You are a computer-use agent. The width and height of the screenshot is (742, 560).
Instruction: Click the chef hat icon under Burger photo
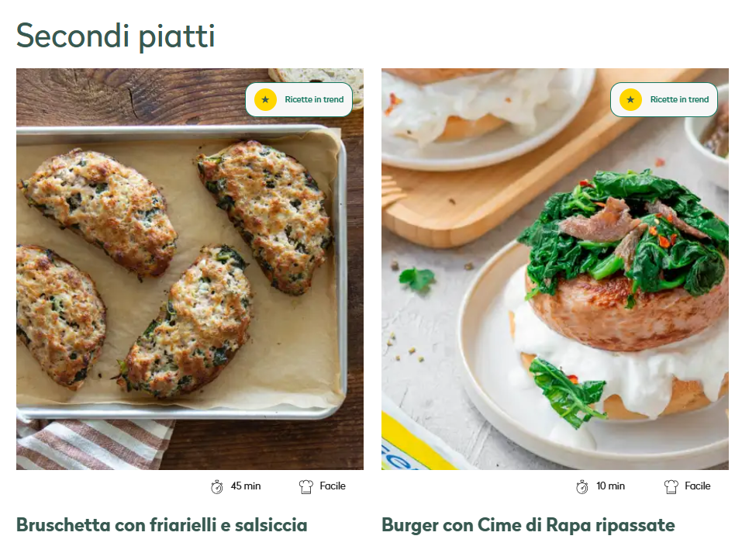click(671, 486)
